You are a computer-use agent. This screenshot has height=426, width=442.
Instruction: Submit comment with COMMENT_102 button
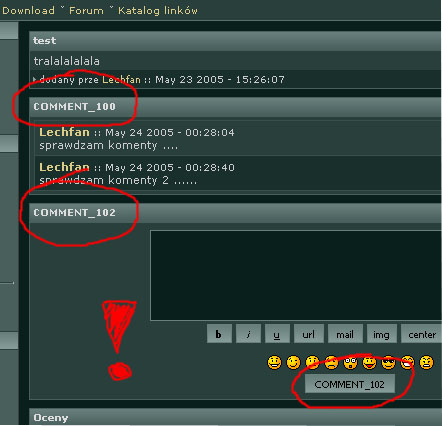[x=350, y=384]
